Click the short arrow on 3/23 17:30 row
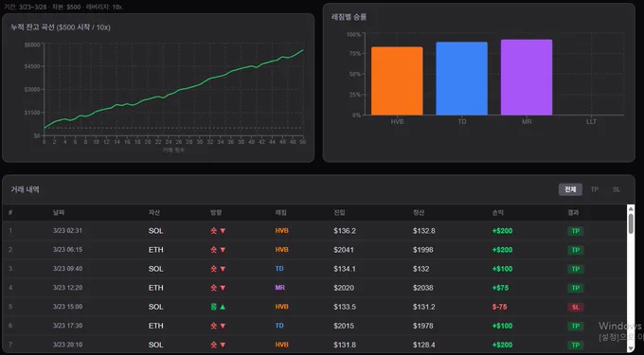 click(x=223, y=326)
